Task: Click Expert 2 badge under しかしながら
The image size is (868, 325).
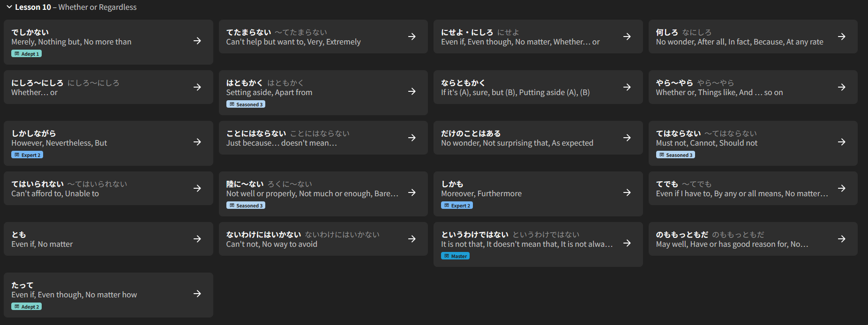Action: (x=27, y=155)
